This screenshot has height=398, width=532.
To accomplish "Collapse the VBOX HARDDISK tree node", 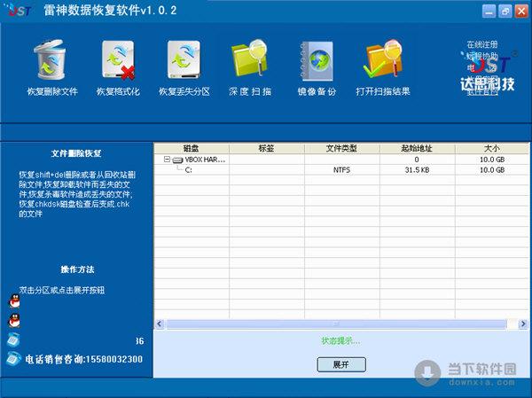I will (x=167, y=160).
